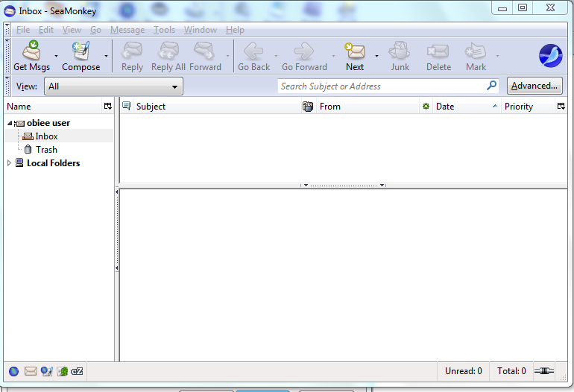Click the online/offline connection icon
574x392 pixels.
click(544, 371)
